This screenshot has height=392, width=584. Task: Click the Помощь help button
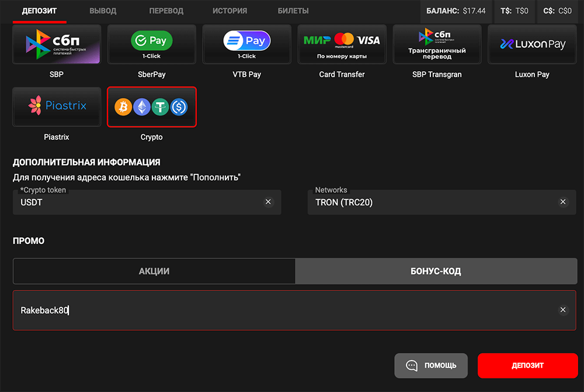click(431, 366)
